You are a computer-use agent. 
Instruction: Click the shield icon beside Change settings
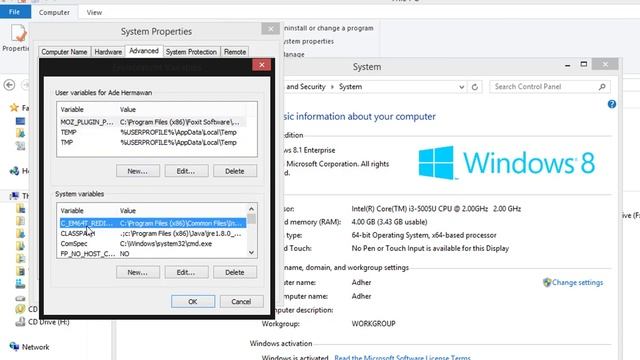[x=547, y=282]
